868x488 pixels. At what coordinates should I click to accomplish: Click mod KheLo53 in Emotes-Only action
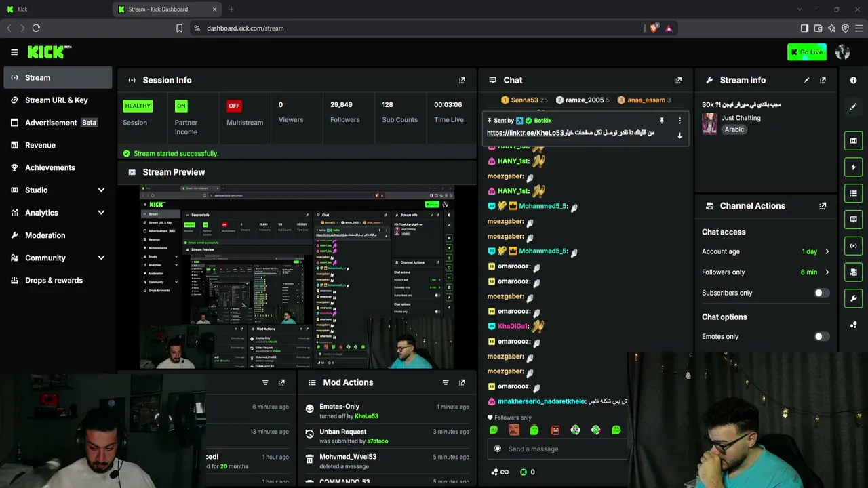point(366,416)
